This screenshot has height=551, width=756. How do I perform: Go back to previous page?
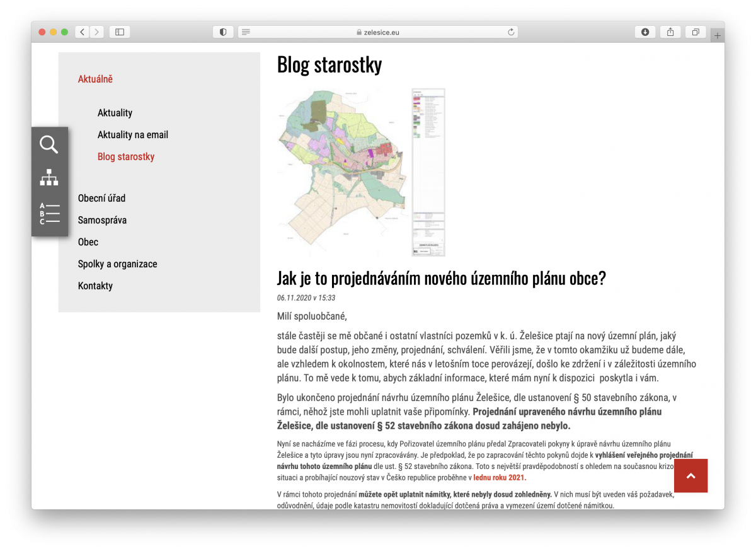pos(82,32)
